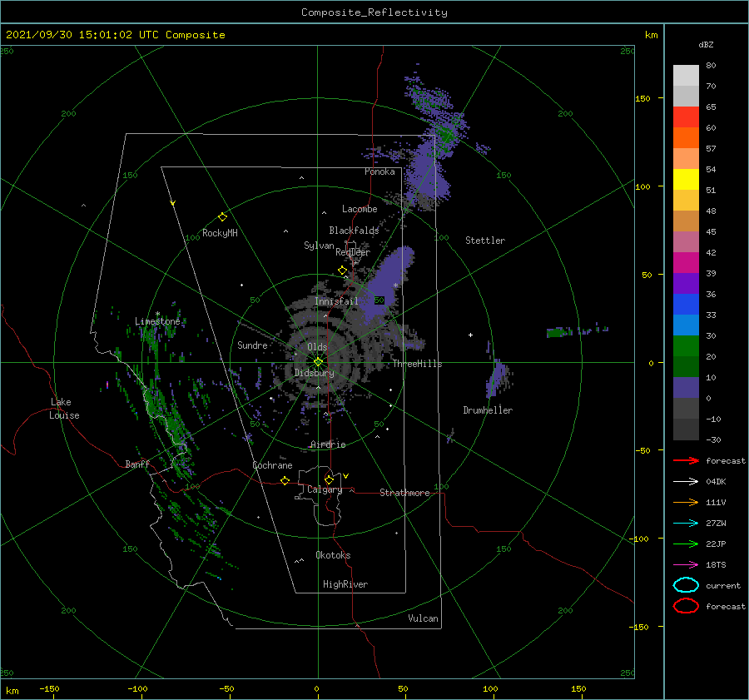Click the green 22JP arrow icon
Screen dimensions: 749x700
pyautogui.click(x=686, y=544)
